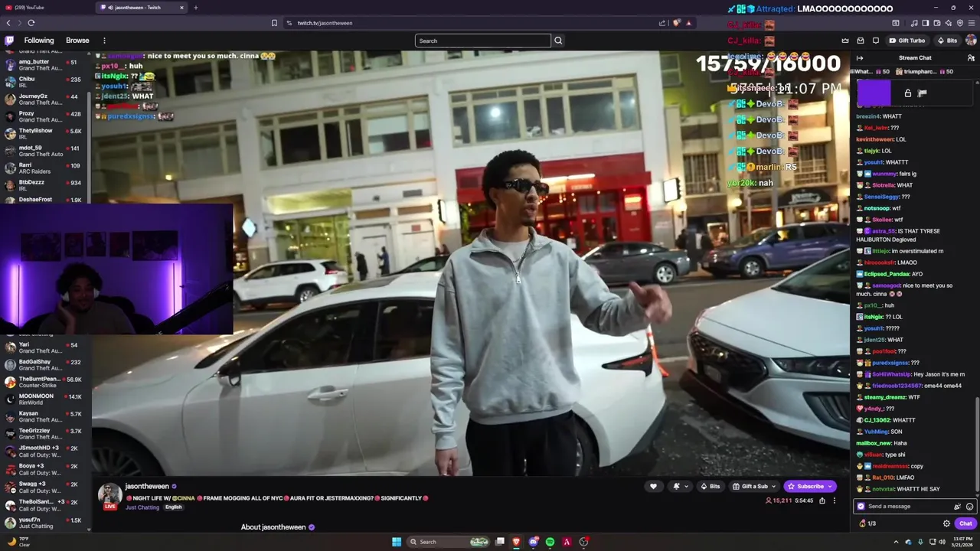
Task: Open a new browser tab
Action: (x=195, y=8)
